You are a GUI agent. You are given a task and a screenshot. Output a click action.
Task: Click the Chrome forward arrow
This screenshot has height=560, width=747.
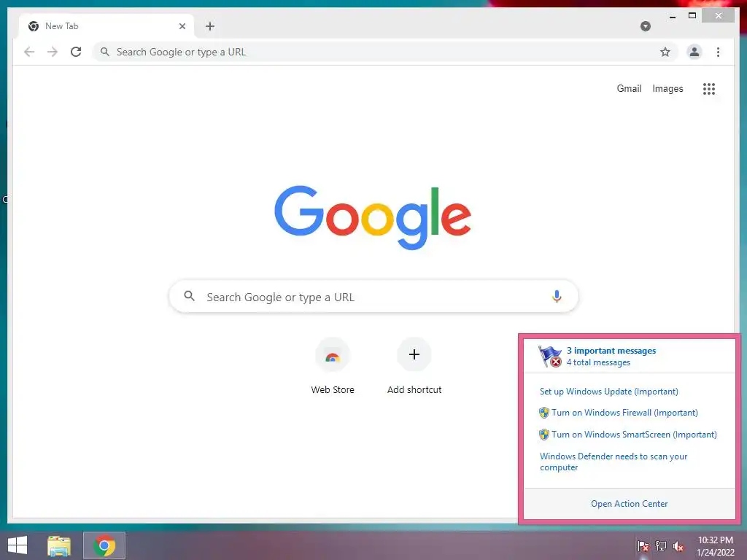click(53, 52)
